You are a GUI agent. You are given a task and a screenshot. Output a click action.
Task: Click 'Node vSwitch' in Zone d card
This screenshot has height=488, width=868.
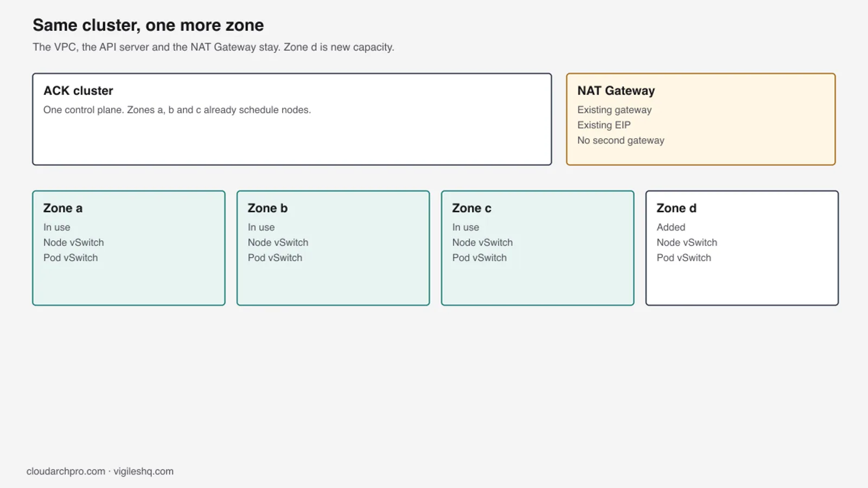(687, 242)
